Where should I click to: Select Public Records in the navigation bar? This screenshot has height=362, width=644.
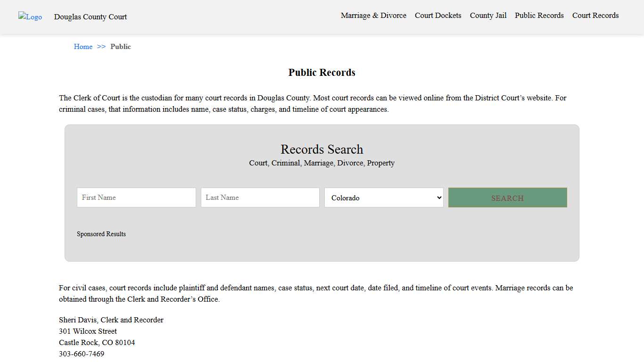pyautogui.click(x=539, y=15)
